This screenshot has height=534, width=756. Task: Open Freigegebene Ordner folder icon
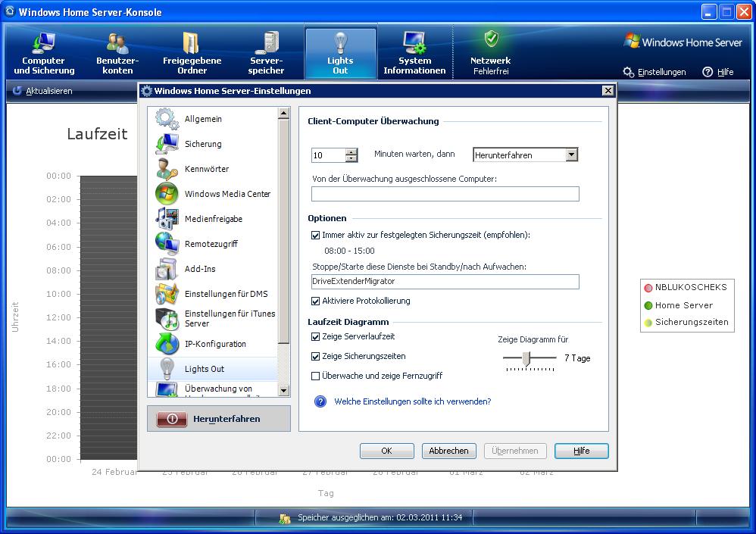(x=192, y=43)
